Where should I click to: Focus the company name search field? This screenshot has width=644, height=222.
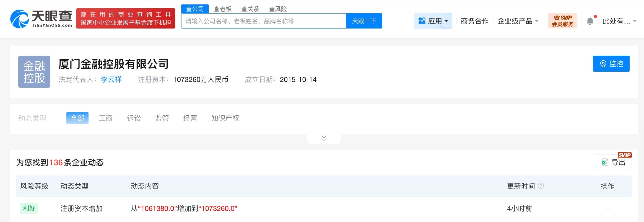264,21
